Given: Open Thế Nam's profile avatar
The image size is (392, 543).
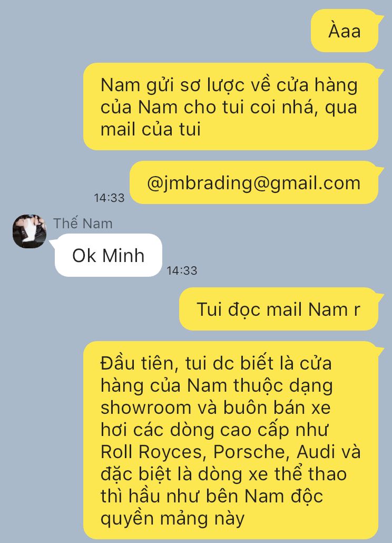Looking at the screenshot, I should 30,231.
